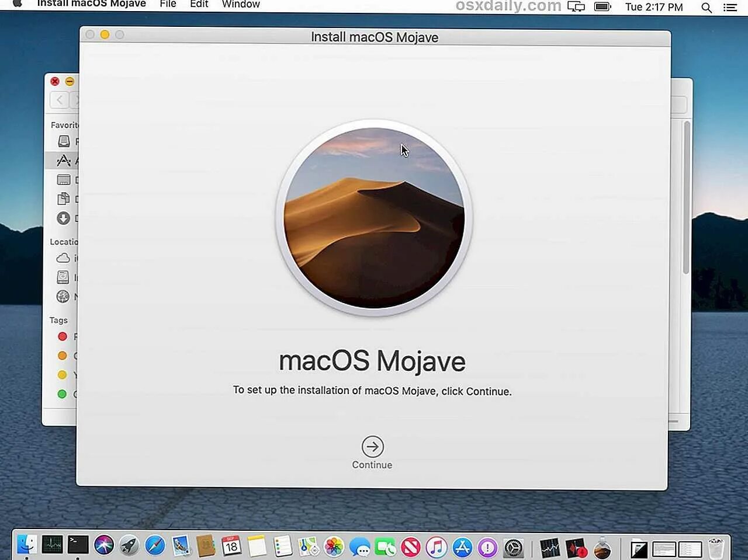Open Spotlight search magnifier
This screenshot has height=560, width=748.
707,8
